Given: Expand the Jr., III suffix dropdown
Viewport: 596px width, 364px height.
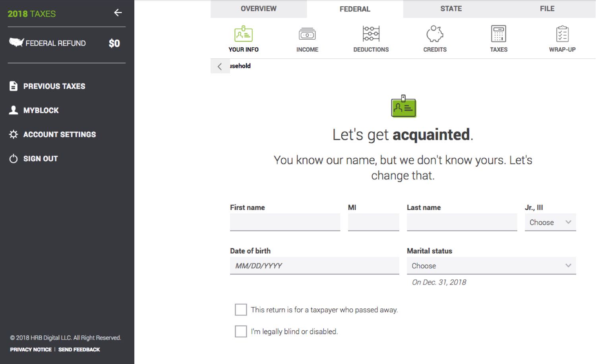Looking at the screenshot, I should (550, 222).
